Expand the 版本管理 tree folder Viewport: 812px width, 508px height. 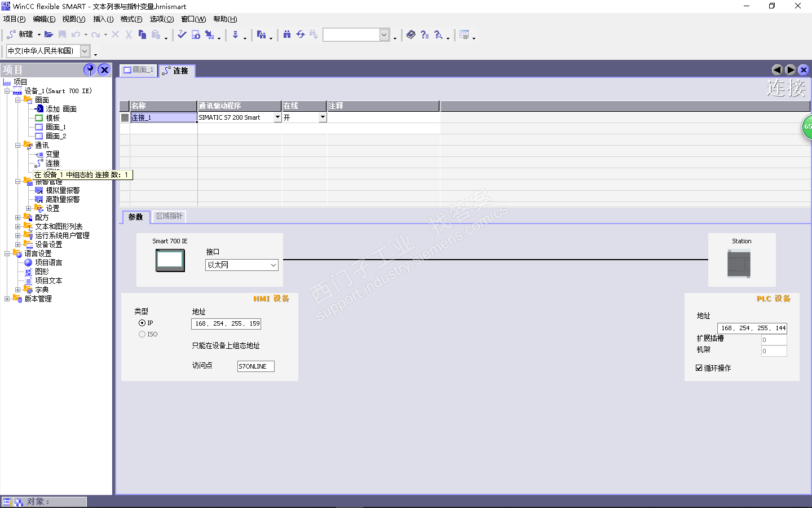[x=7, y=299]
